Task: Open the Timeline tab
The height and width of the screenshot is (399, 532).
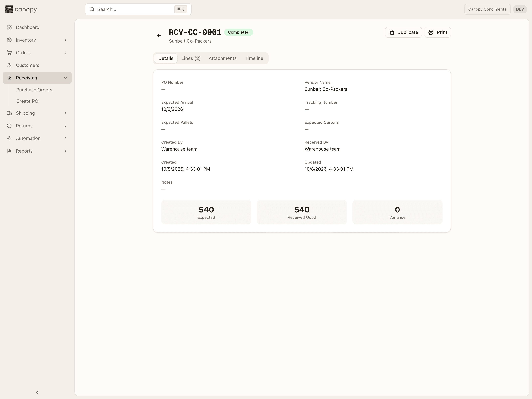Action: (254, 58)
